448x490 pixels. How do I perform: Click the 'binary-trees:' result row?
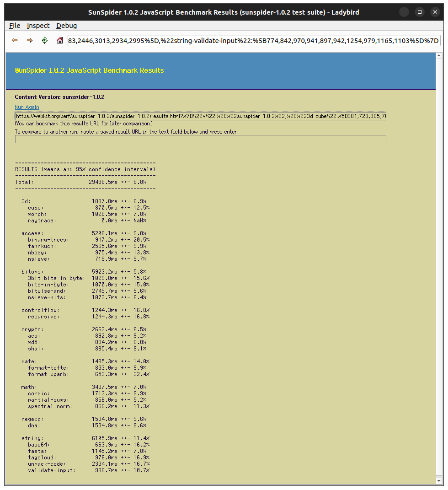(x=89, y=240)
